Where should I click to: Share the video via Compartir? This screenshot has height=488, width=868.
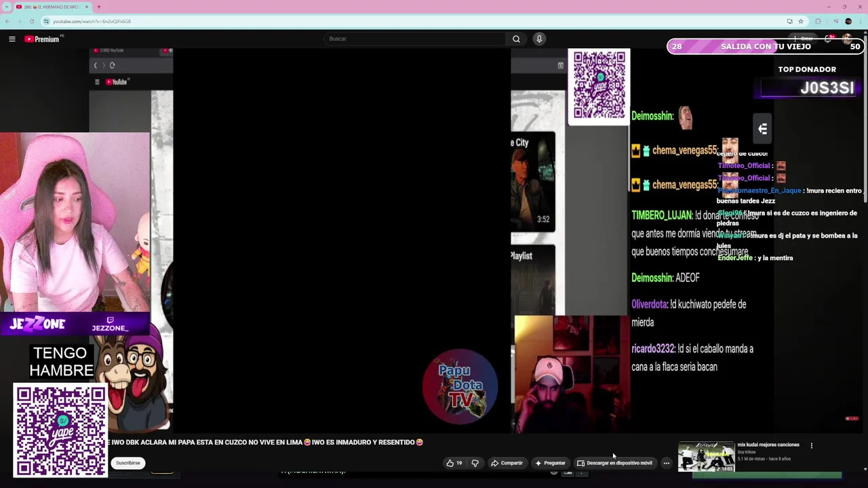point(507,463)
